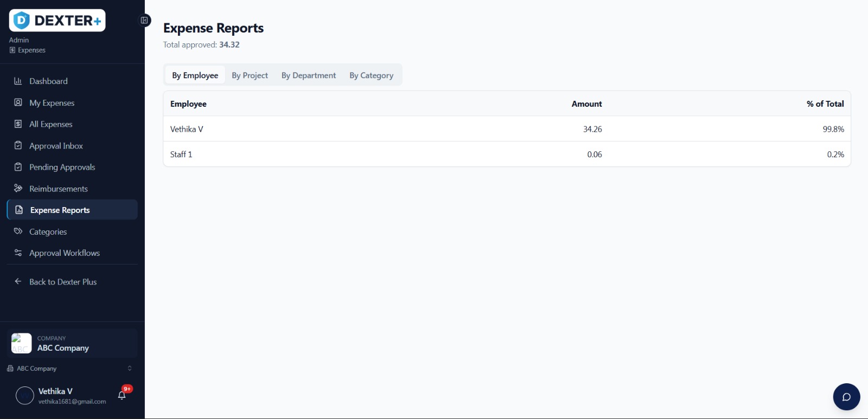Image resolution: width=868 pixels, height=419 pixels.
Task: Select the Vethika V employee row name
Action: pyautogui.click(x=187, y=129)
